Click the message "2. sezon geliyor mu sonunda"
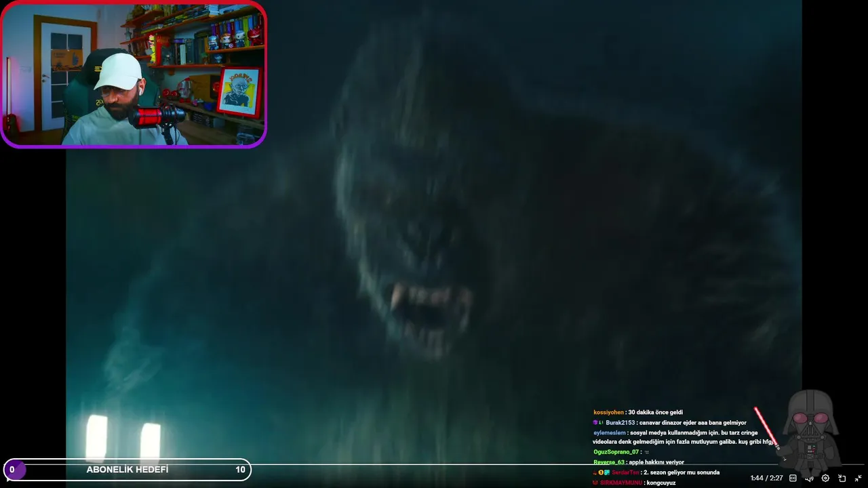Viewport: 868px width, 488px height. pyautogui.click(x=680, y=472)
